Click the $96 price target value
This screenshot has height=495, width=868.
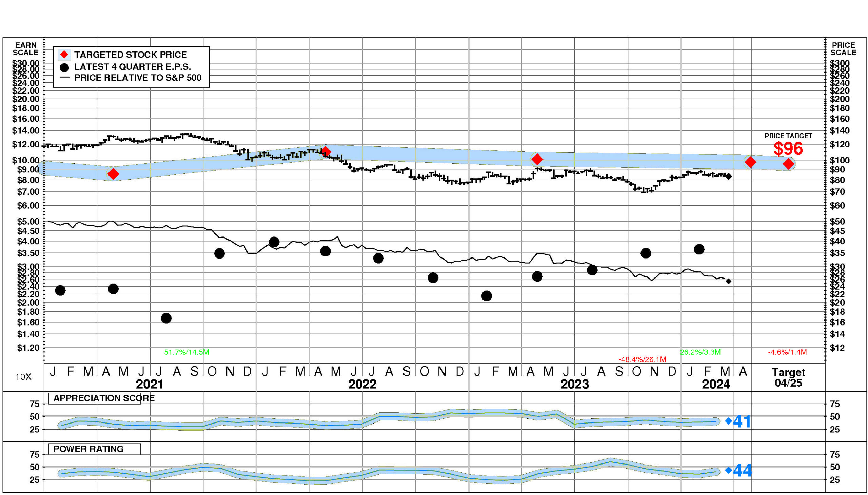pos(788,149)
